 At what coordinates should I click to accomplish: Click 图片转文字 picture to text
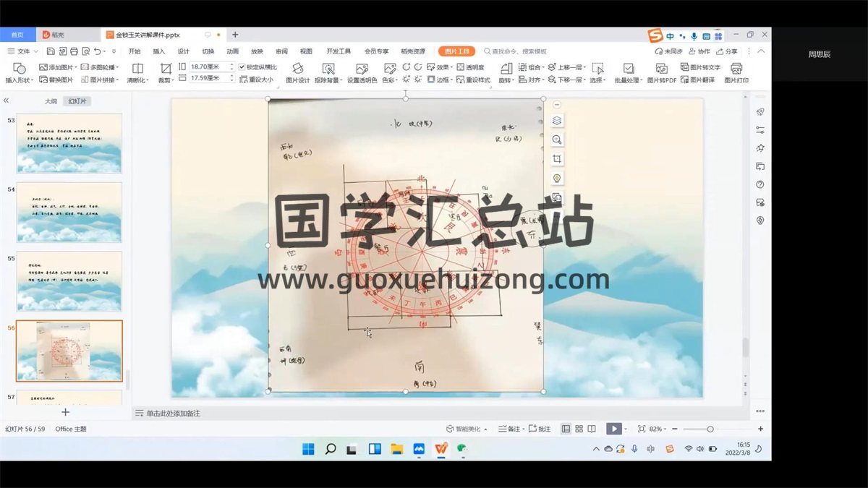(x=701, y=67)
